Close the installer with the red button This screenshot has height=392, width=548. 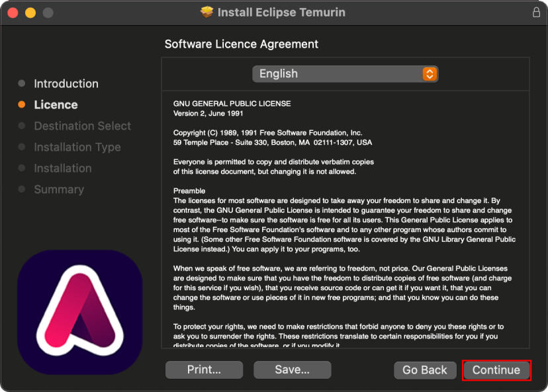[13, 13]
